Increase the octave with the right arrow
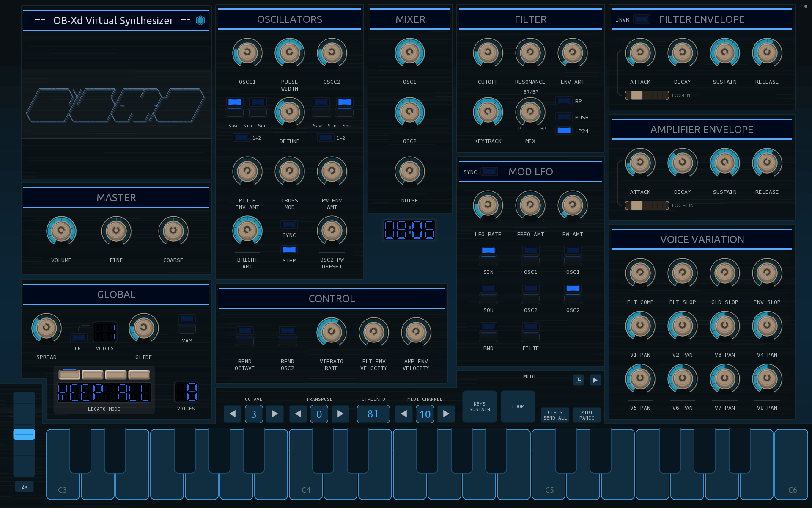This screenshot has height=508, width=812. click(x=275, y=414)
